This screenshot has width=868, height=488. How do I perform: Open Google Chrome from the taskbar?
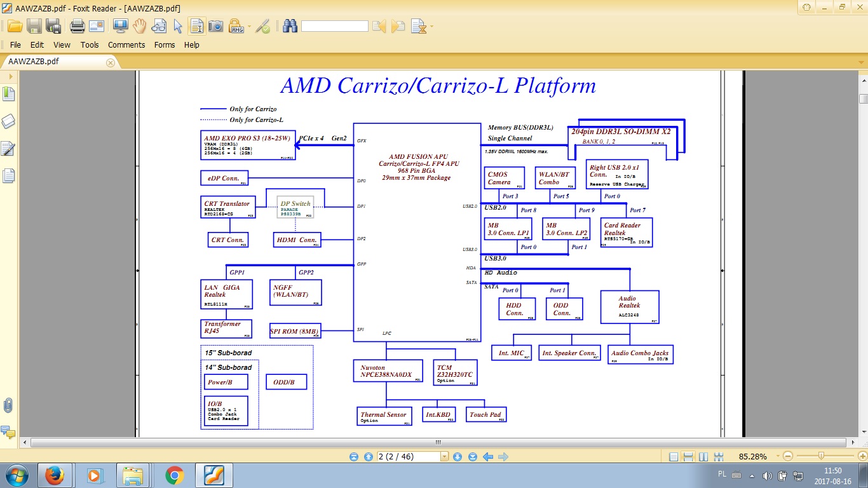[x=174, y=475]
